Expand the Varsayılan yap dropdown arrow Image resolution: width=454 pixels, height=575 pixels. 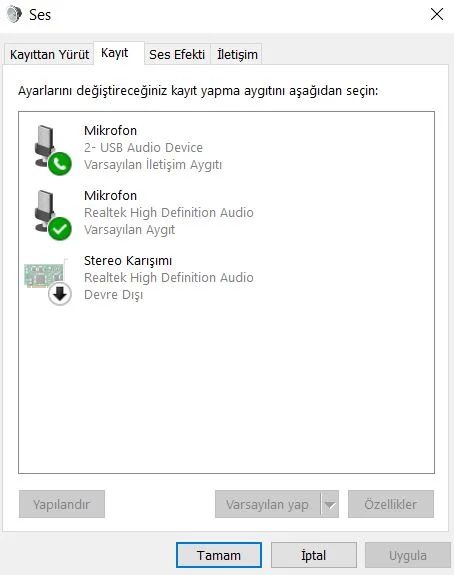(x=330, y=504)
